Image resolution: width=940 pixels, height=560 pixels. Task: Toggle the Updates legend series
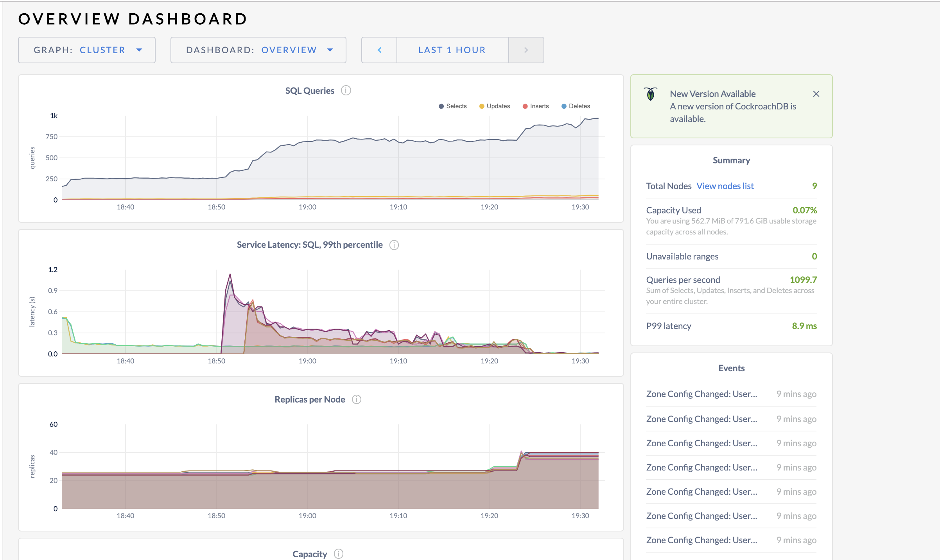495,106
